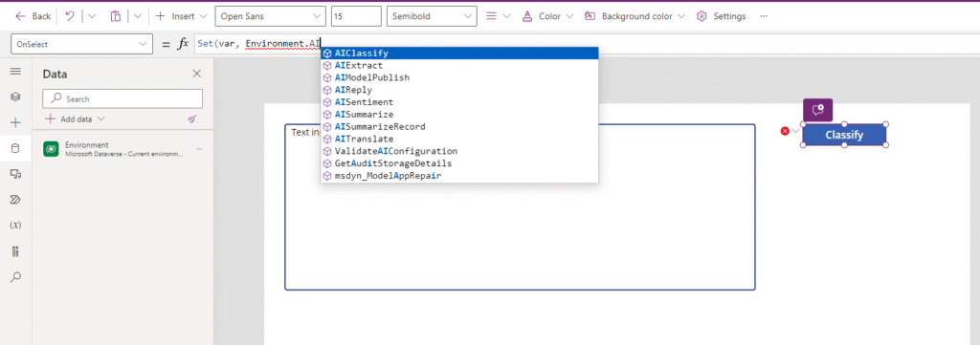This screenshot has width=980, height=345.
Task: Open the Media pane icon
Action: coord(15,174)
